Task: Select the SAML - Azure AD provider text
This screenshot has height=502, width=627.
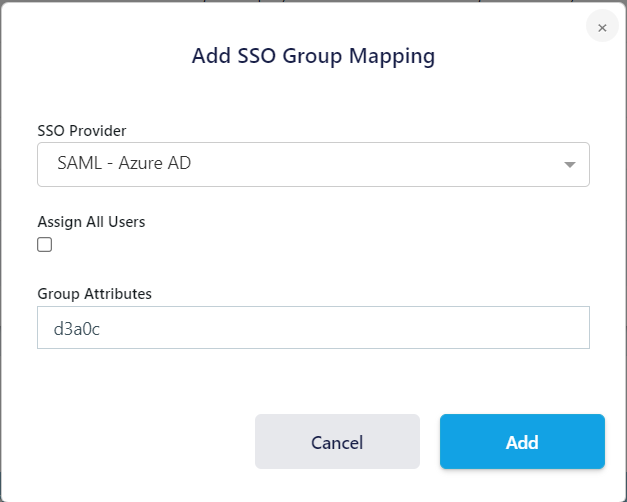Action: (124, 163)
